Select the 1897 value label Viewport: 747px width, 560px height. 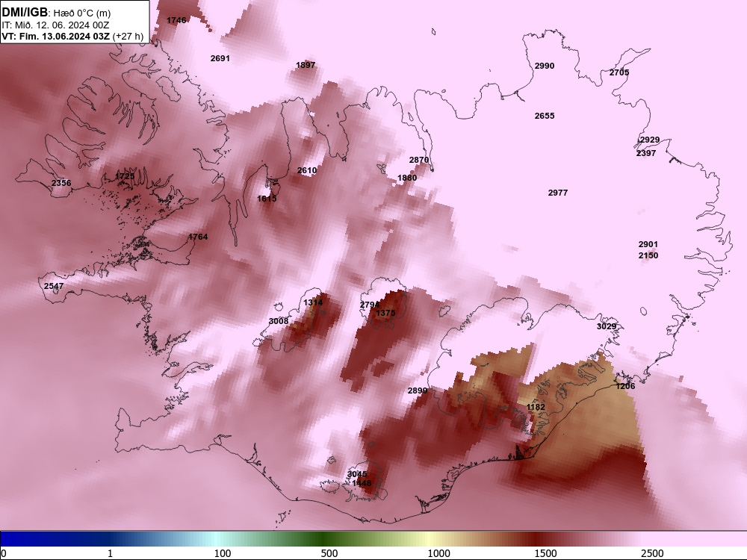click(306, 65)
